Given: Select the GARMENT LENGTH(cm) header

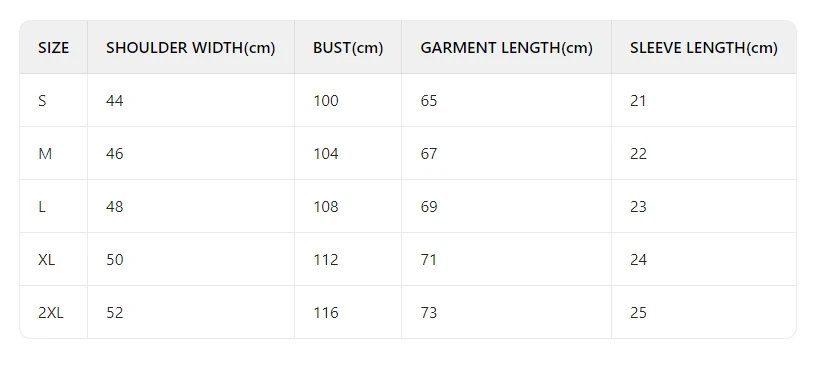Looking at the screenshot, I should click(x=506, y=48).
